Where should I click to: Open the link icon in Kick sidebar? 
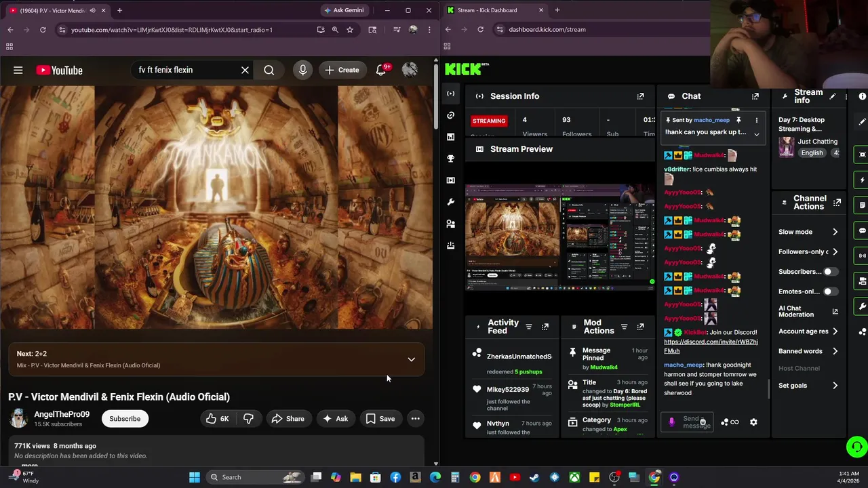click(450, 115)
